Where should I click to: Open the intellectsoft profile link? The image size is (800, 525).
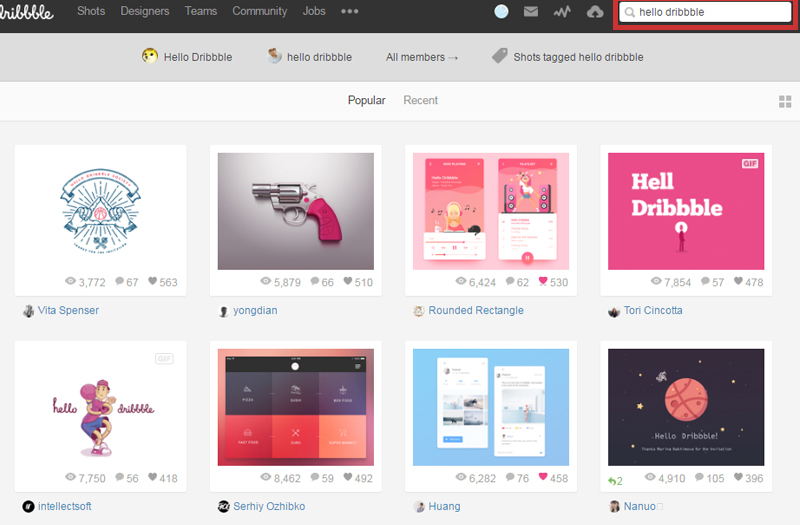coord(65,506)
